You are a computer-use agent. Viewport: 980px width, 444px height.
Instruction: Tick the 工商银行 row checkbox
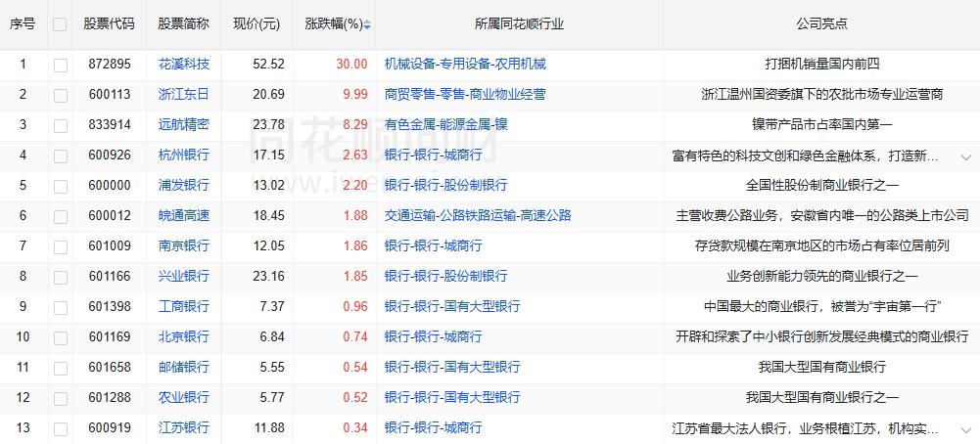[61, 308]
